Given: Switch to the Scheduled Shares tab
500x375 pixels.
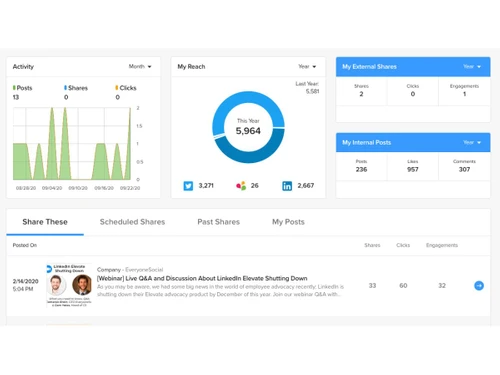Looking at the screenshot, I should coord(132,222).
